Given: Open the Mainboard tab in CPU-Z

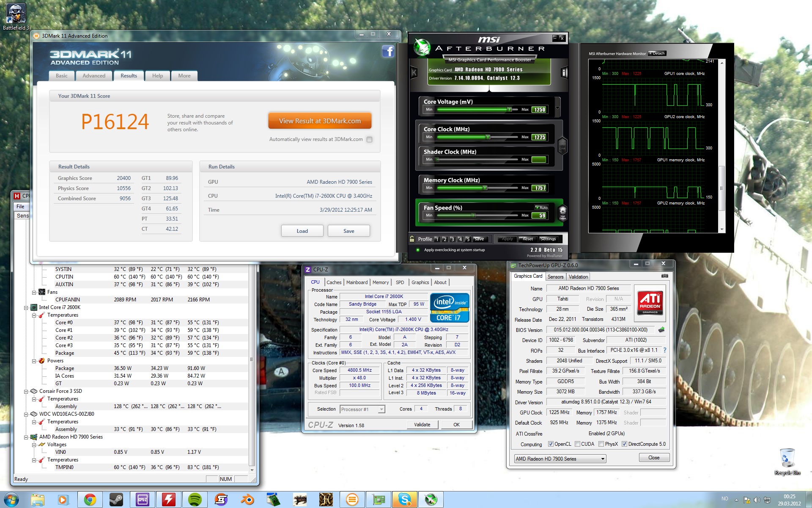Looking at the screenshot, I should coord(357,282).
